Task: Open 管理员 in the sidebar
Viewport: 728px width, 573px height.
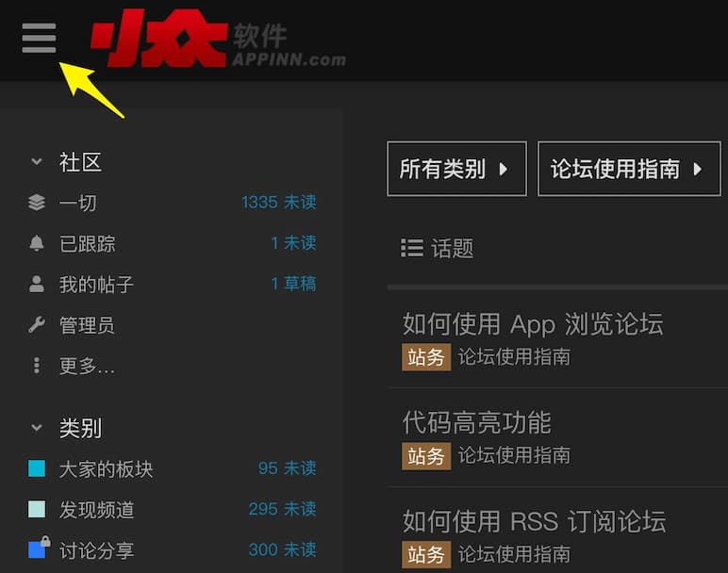Action: point(87,325)
